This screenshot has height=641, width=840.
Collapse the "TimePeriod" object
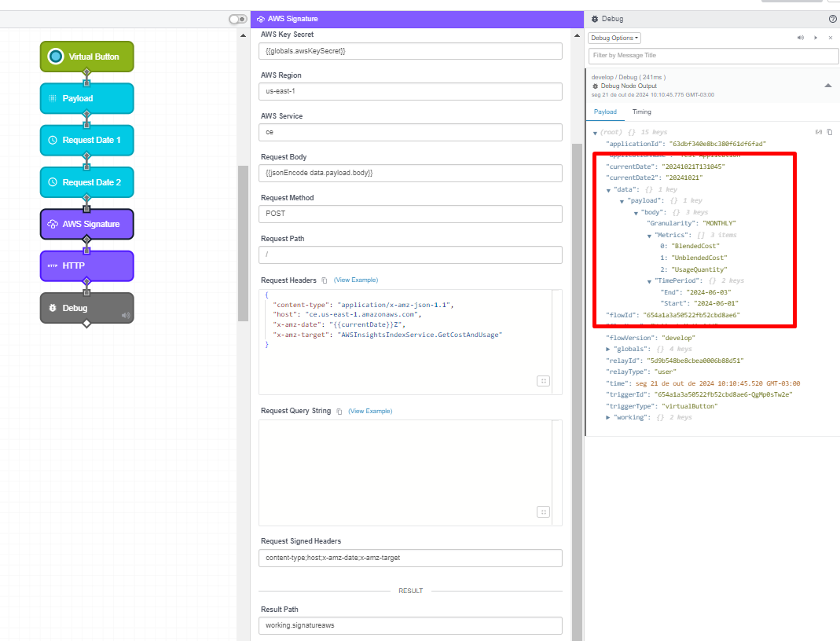coord(649,281)
